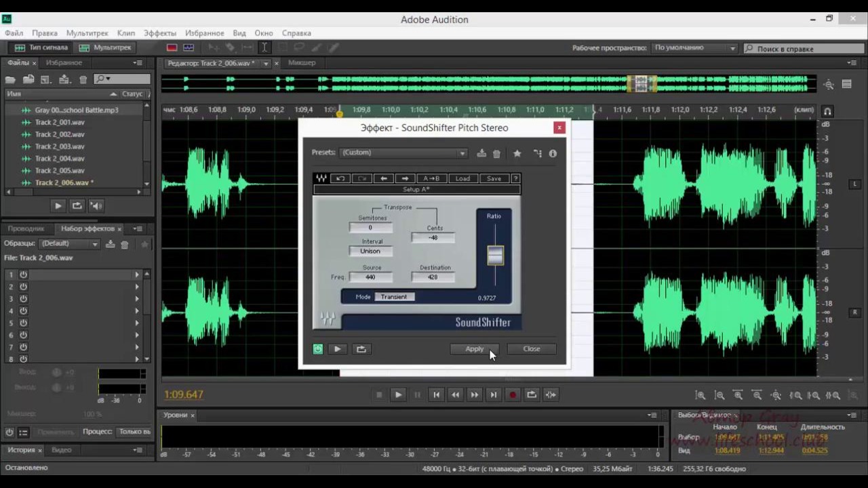
Task: Delete preset trash icon in SoundShifter dialog
Action: tap(496, 153)
